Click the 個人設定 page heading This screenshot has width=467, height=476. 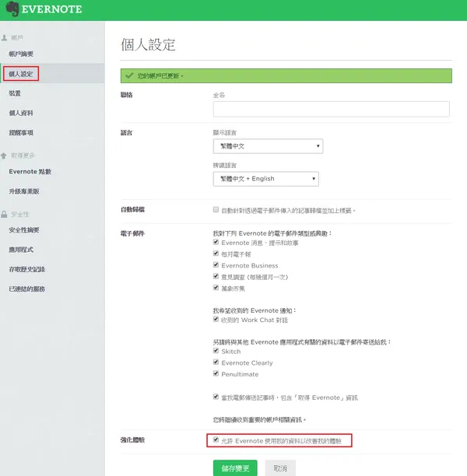pos(148,44)
